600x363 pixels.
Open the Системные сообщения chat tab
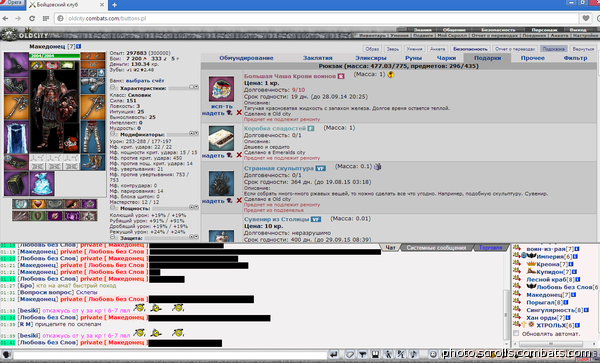tap(436, 248)
